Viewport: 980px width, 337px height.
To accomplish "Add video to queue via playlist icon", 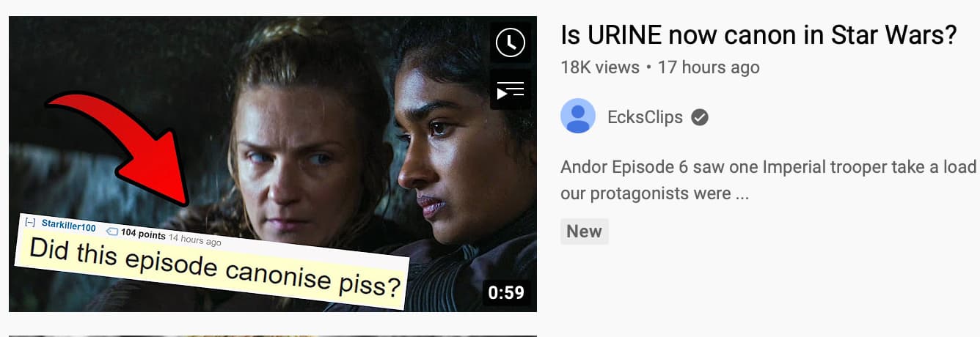I will click(x=511, y=91).
